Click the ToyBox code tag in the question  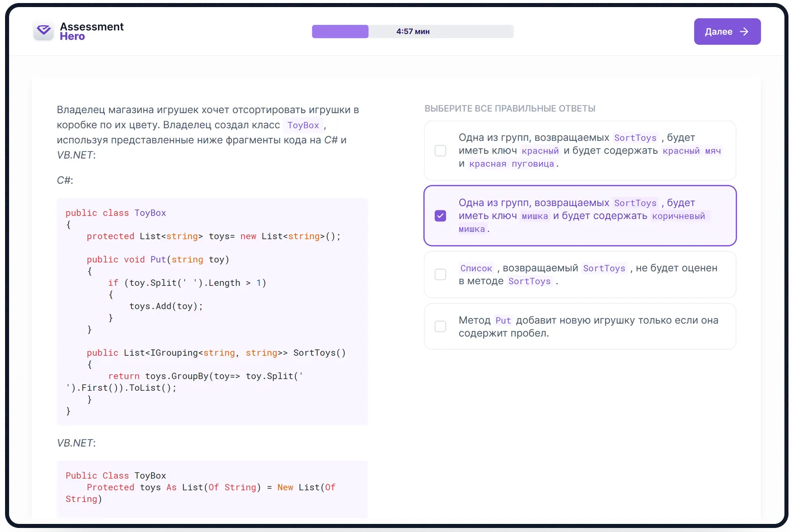tap(303, 125)
